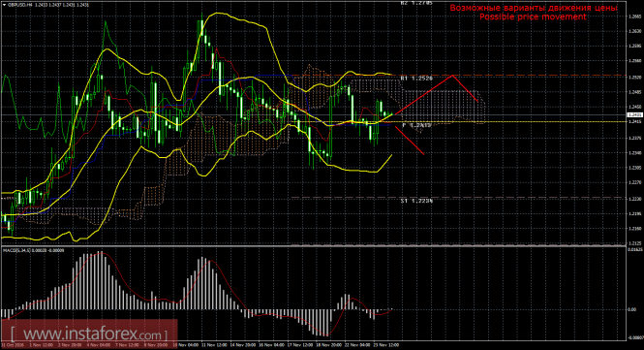Select the orange dashed R1 horizontal line

coord(458,76)
